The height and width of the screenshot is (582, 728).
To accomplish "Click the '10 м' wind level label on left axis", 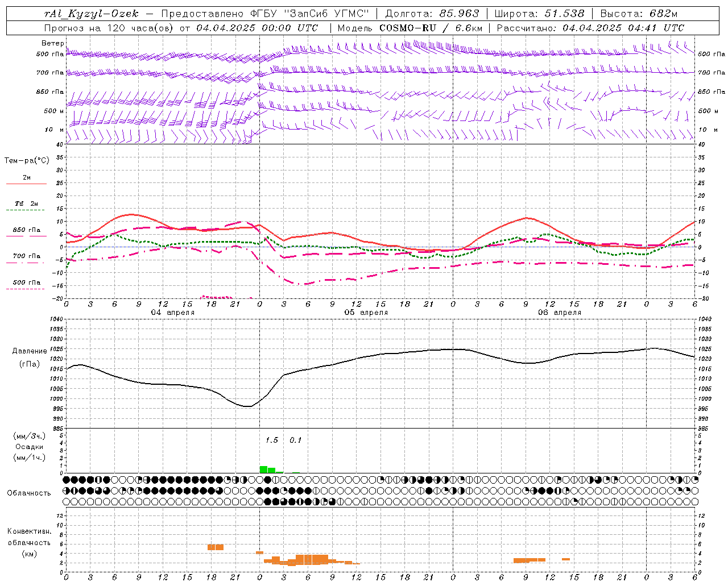I will 54,130.
